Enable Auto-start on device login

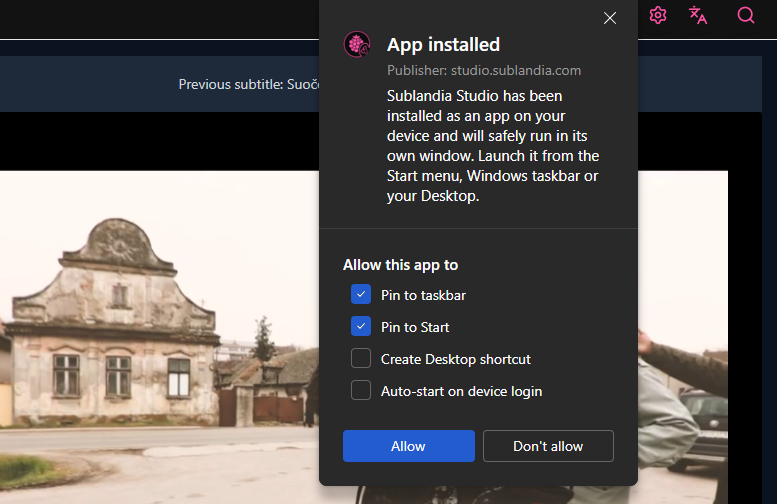coord(361,391)
